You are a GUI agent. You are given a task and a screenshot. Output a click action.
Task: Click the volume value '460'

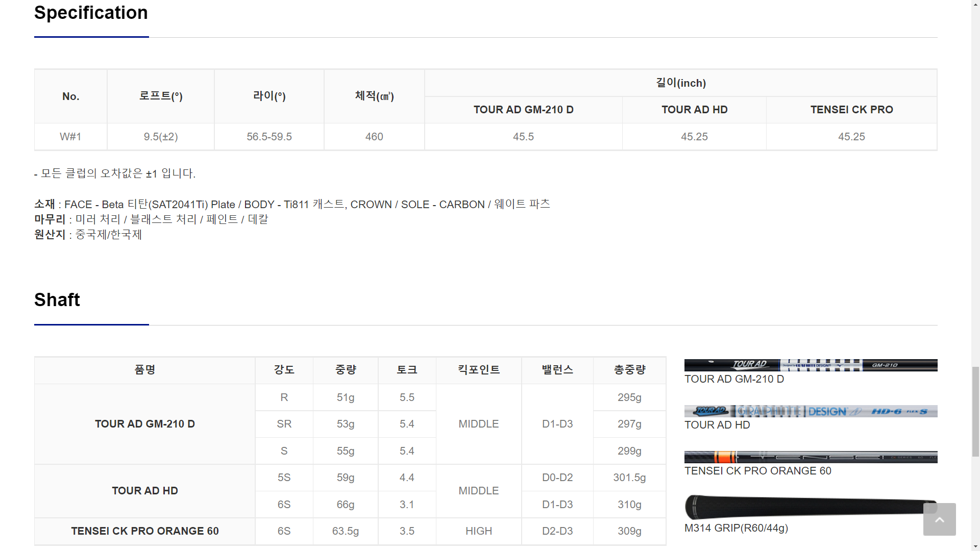(x=374, y=137)
